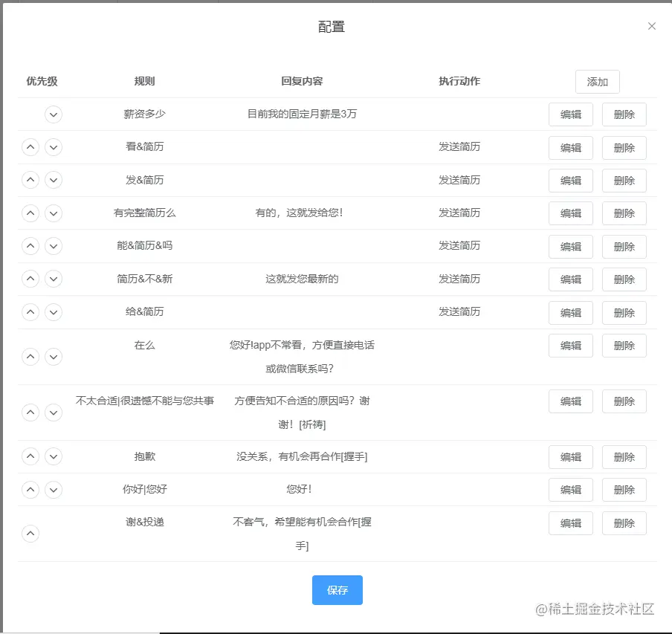Viewport: 672px width, 634px height.
Task: Edit the 有完整简历么 rule
Action: point(571,213)
